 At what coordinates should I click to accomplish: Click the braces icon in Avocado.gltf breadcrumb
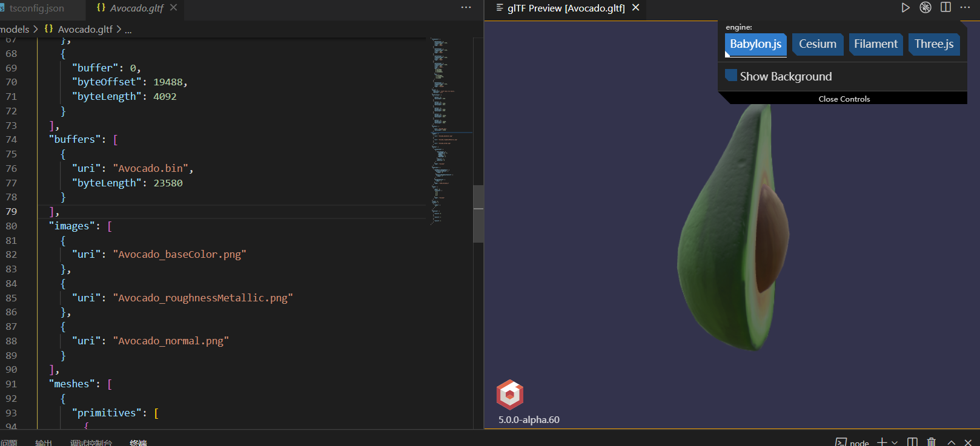(48, 29)
